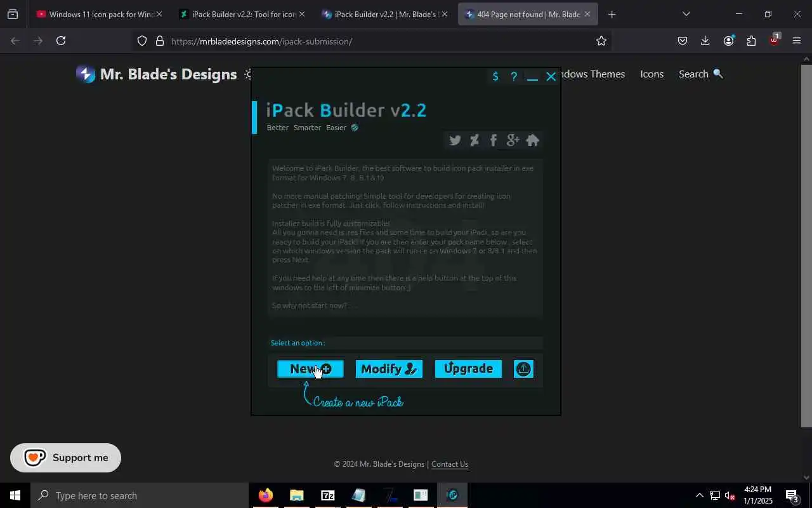
Task: Open Firefox from the taskbar
Action: (266, 495)
